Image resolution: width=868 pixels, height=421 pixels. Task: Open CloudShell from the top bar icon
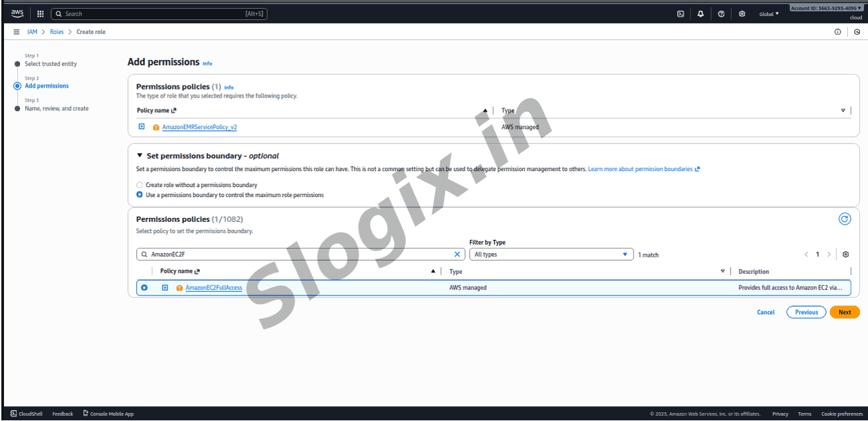tap(680, 13)
